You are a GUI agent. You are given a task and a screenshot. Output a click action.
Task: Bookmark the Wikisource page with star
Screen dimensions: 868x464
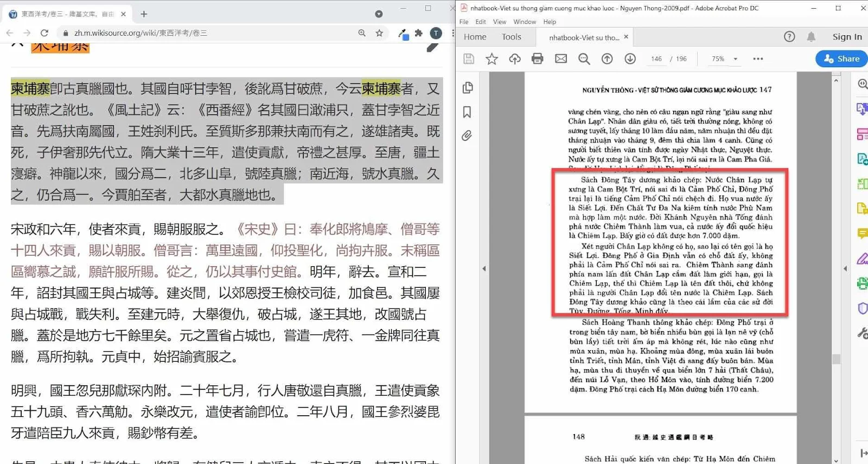(379, 33)
